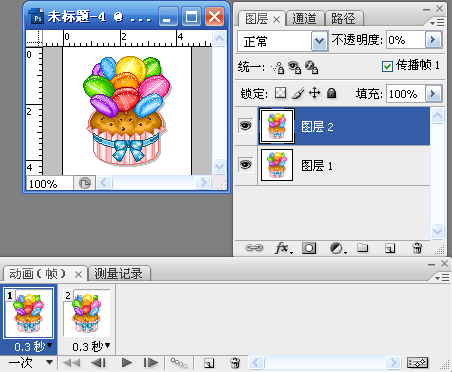452x372 pixels.
Task: Lock layer position move icon
Action: point(315,93)
